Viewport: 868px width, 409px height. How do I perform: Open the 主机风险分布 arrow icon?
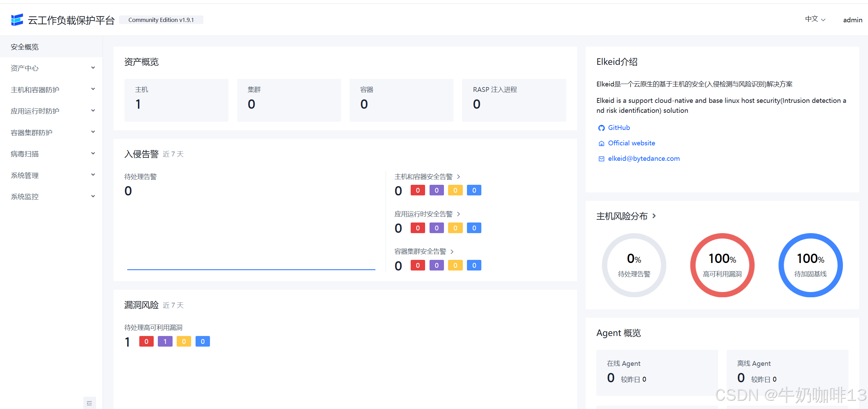pos(654,216)
